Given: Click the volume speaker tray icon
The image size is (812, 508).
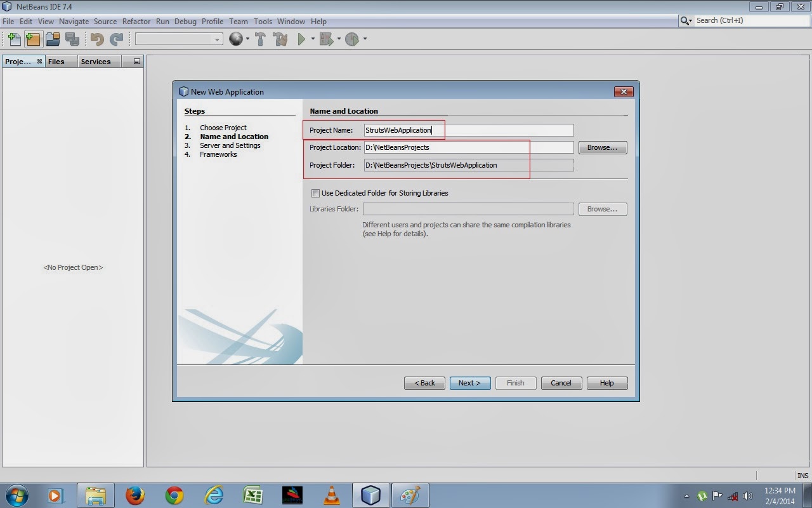Looking at the screenshot, I should (747, 496).
